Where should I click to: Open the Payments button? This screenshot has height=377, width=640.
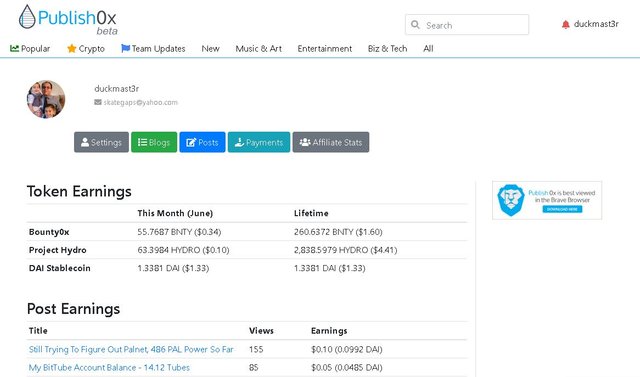[259, 142]
